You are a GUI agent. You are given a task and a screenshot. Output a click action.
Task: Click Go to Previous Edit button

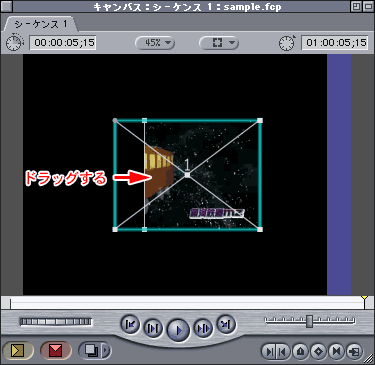[x=130, y=324]
